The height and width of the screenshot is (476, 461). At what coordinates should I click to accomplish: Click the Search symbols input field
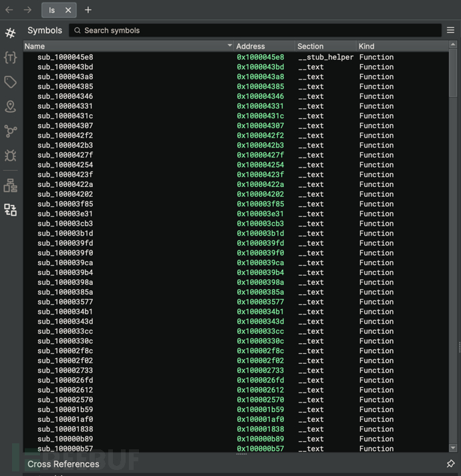coord(257,30)
